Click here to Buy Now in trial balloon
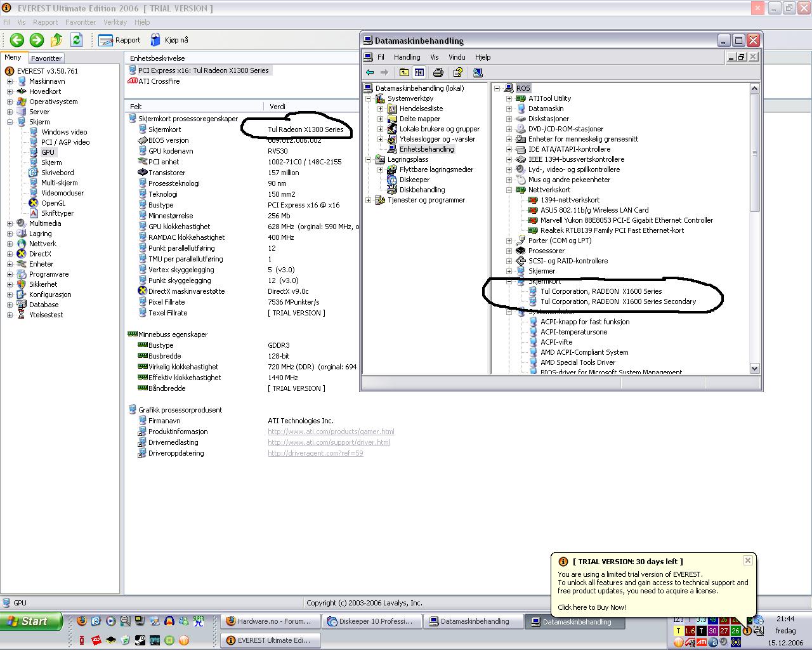The width and height of the screenshot is (812, 653). (591, 607)
